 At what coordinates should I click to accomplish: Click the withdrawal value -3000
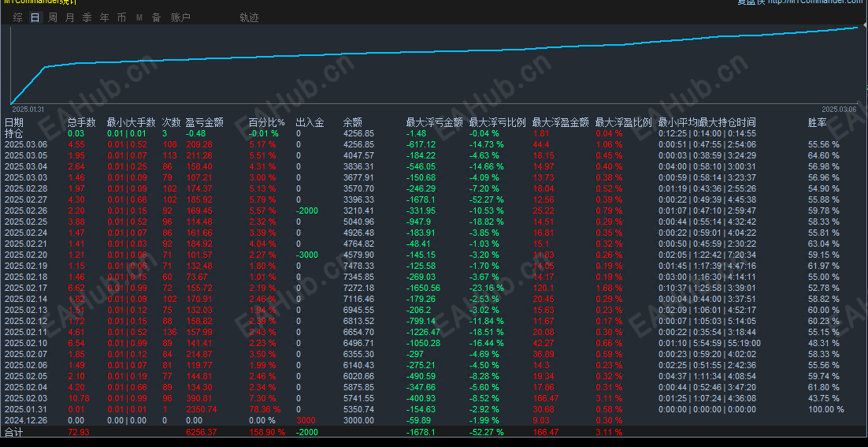coord(307,255)
